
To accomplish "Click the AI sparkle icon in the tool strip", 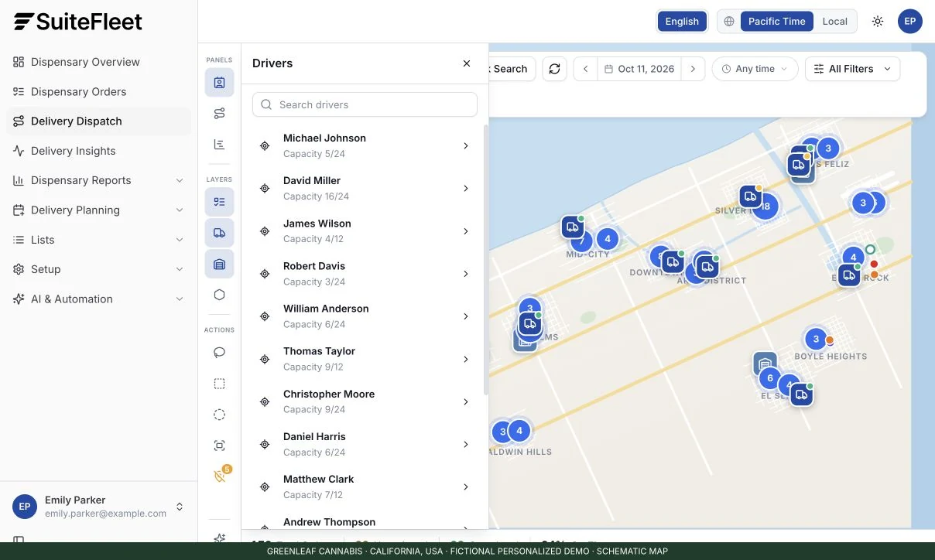I will coord(219,538).
